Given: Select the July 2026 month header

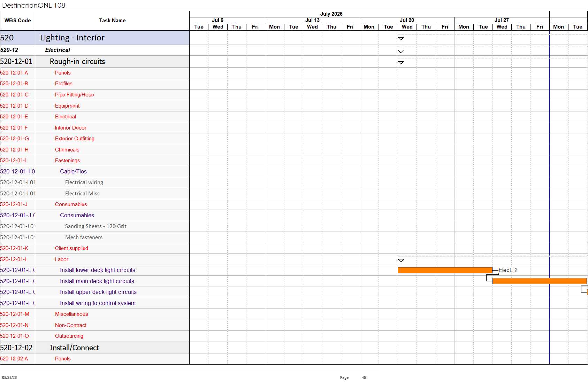Looking at the screenshot, I should (331, 14).
